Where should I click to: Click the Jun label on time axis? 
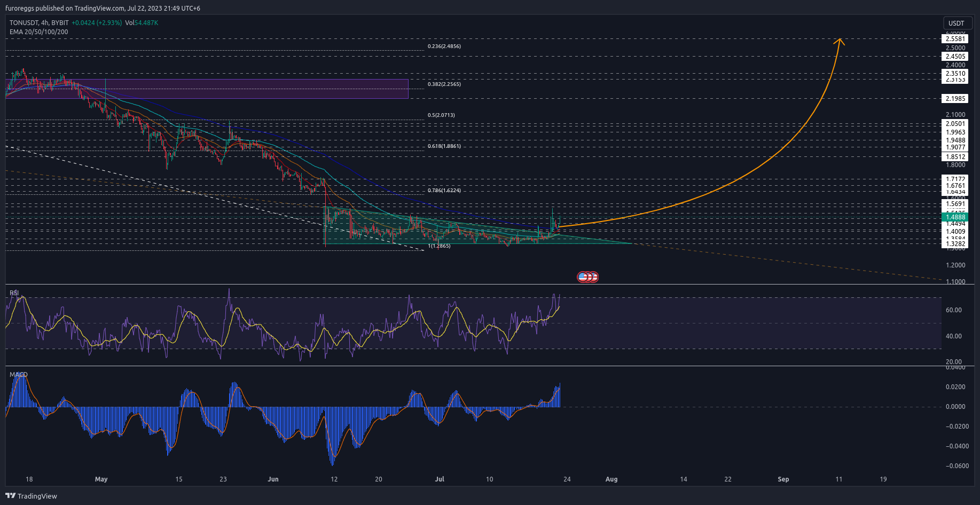pyautogui.click(x=273, y=479)
